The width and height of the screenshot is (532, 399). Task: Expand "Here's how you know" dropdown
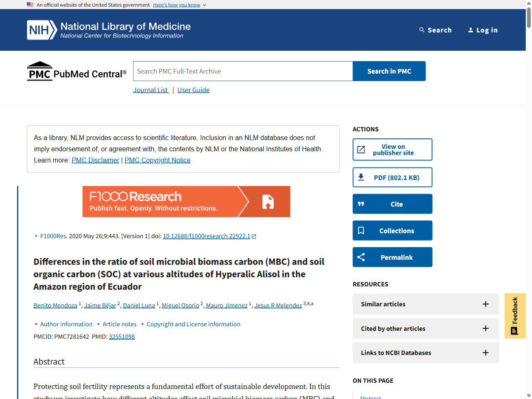[180, 5]
